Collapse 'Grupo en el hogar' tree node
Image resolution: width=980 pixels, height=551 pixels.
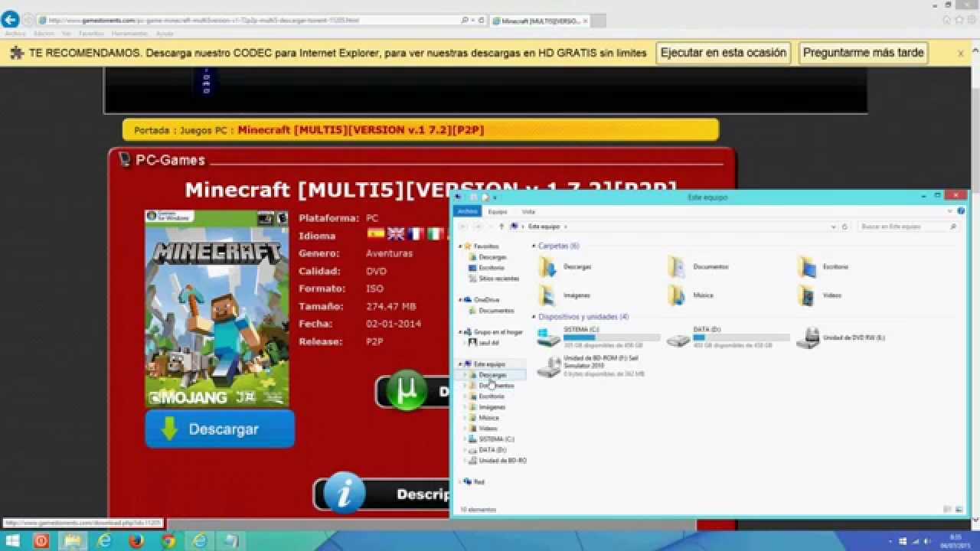(460, 332)
